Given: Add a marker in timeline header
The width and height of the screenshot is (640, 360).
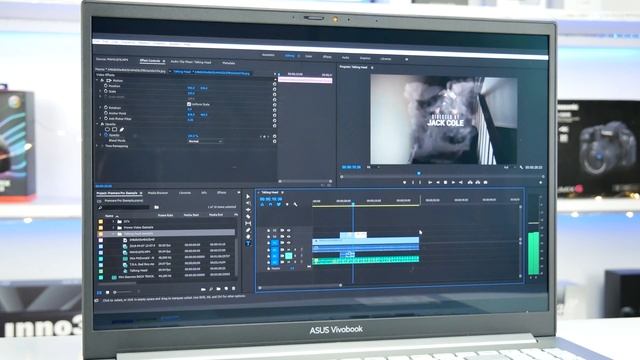Looking at the screenshot, I should 287,204.
